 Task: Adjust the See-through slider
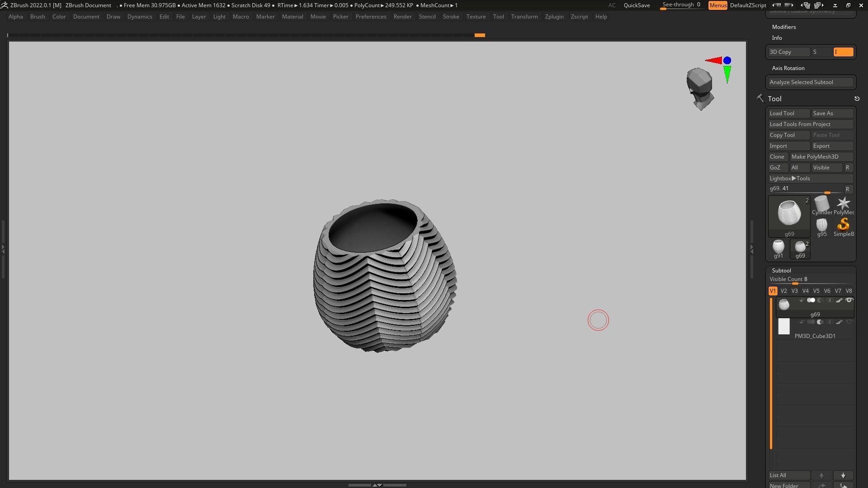(682, 5)
